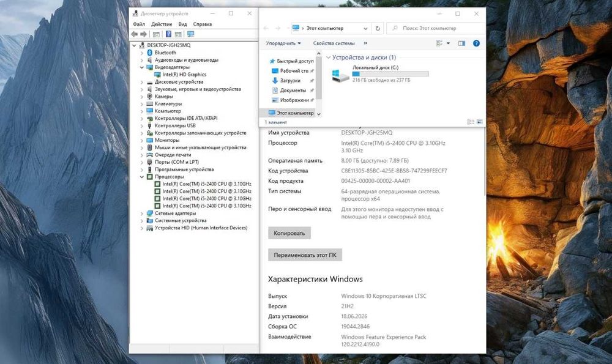This screenshot has width=612, height=364.
Task: Click the Свойства системы toolbar button
Action: point(334,43)
